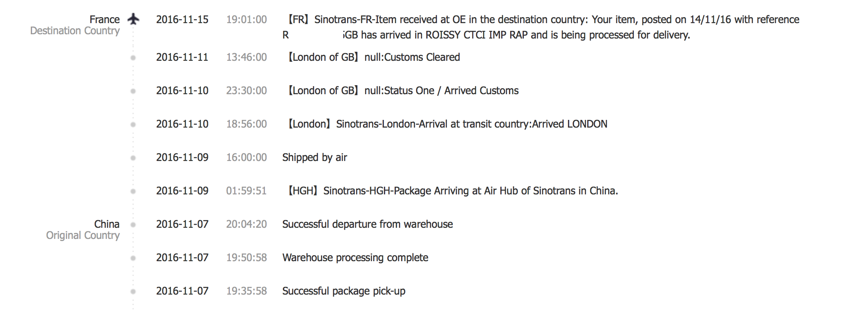This screenshot has height=310, width=868.
Task: Click the timeline dot beside Shipped by air
Action: click(133, 158)
